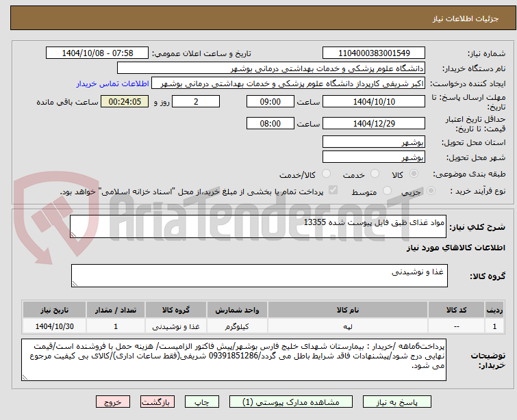Click the شرح کلی نیاز text area

(x=258, y=226)
